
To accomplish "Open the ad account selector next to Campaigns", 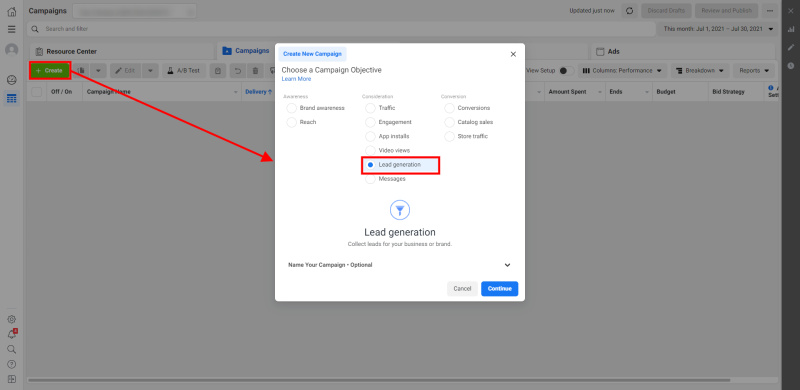I will coord(135,11).
